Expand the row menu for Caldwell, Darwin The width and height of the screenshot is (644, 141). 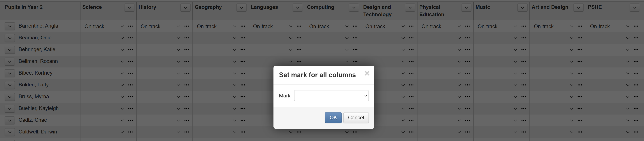(10, 132)
